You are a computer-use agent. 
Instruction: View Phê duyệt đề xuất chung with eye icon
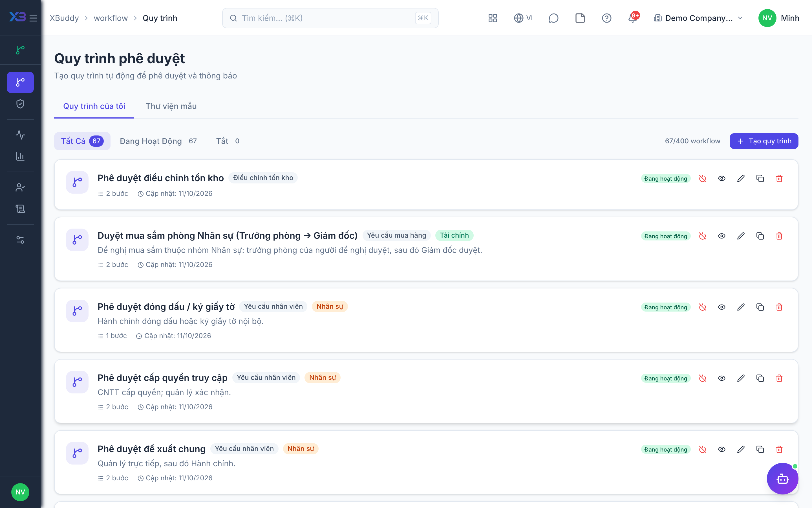point(722,449)
